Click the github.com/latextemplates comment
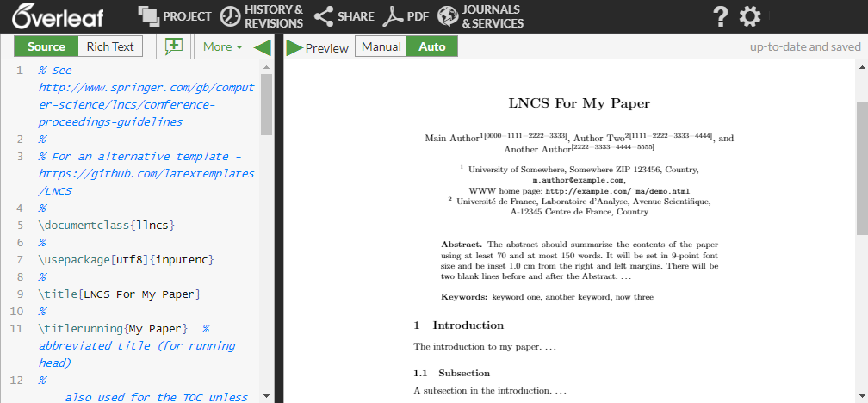 point(146,183)
